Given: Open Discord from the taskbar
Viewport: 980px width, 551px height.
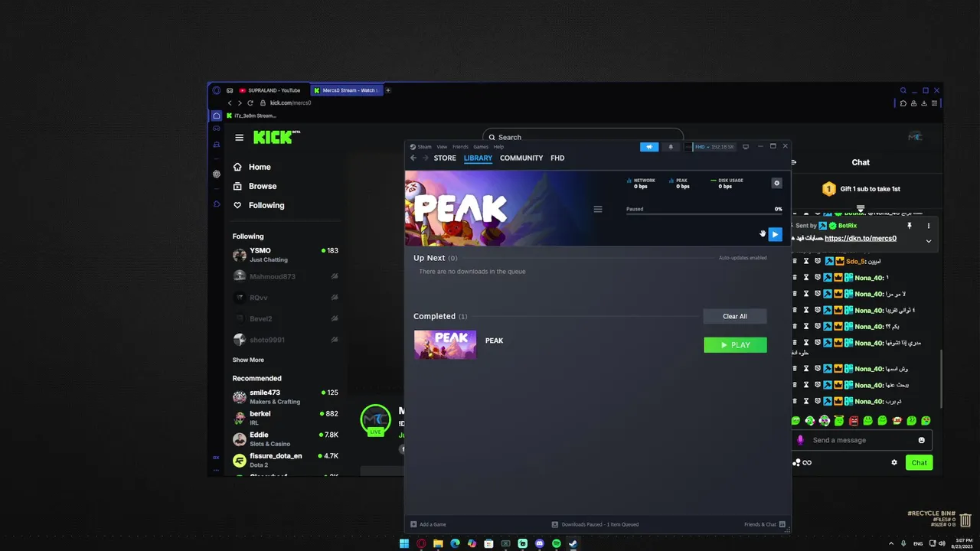Looking at the screenshot, I should (540, 543).
